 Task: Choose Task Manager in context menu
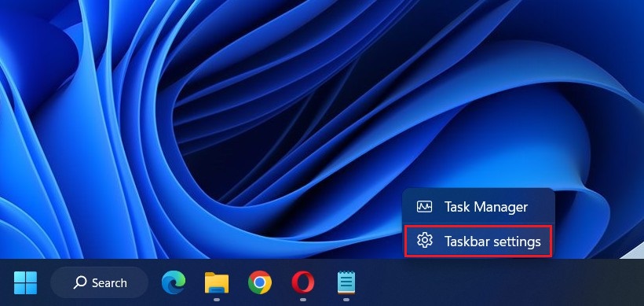[478, 207]
